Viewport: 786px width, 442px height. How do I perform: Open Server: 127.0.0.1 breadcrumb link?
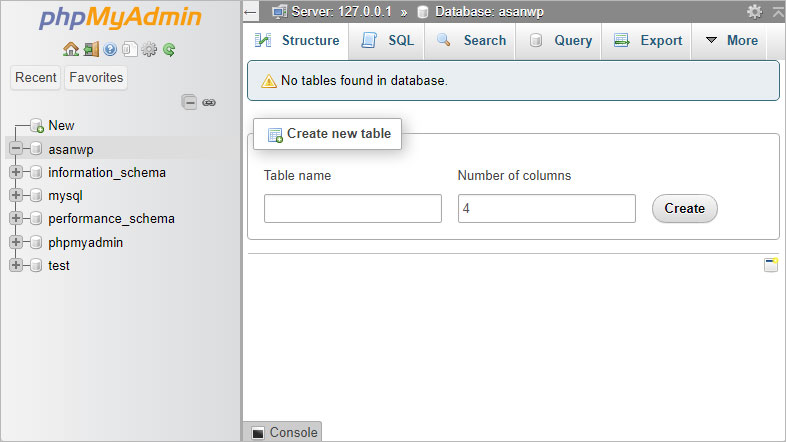click(x=341, y=12)
